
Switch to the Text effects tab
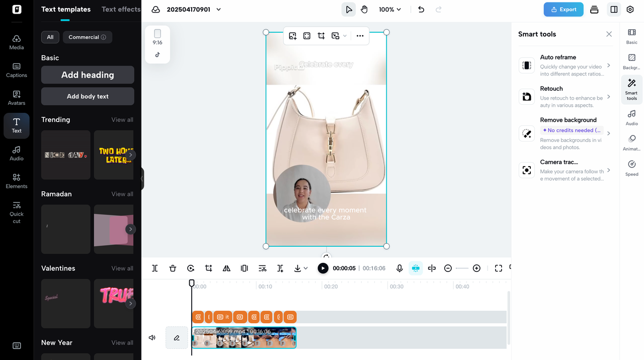tap(121, 9)
